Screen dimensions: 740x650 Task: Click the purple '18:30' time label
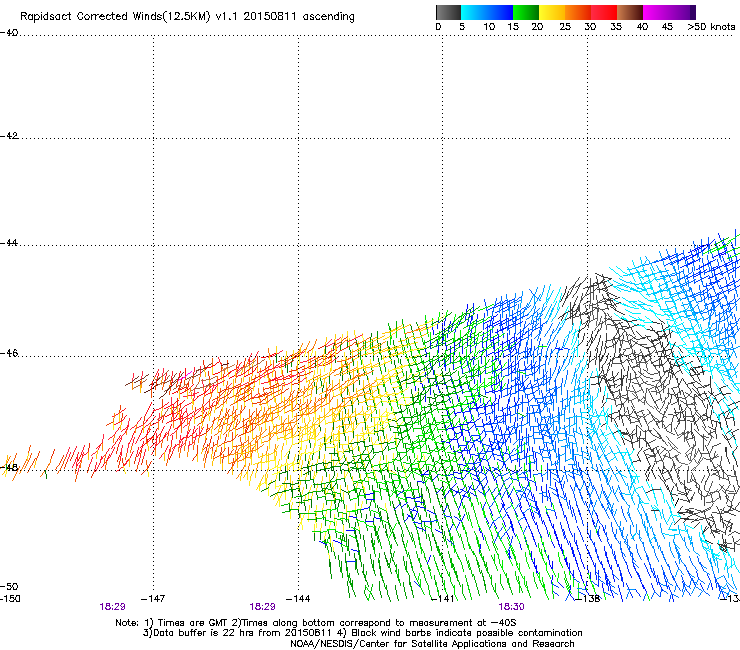[511, 607]
